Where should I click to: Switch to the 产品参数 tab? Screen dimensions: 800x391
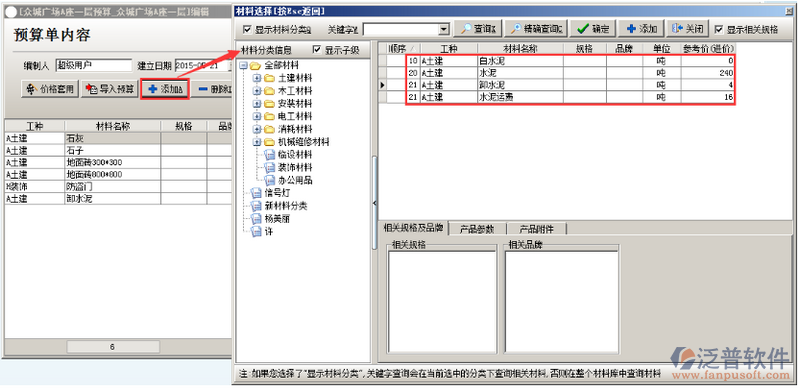pyautogui.click(x=477, y=229)
